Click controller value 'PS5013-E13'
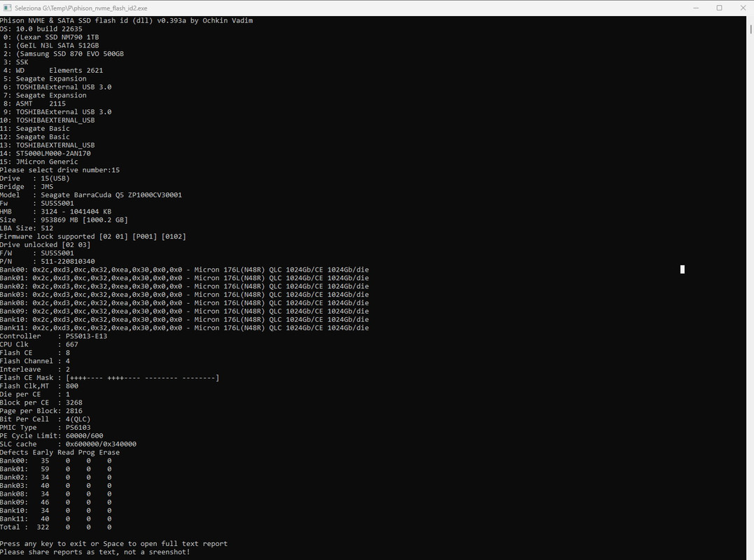The width and height of the screenshot is (754, 560). (87, 335)
